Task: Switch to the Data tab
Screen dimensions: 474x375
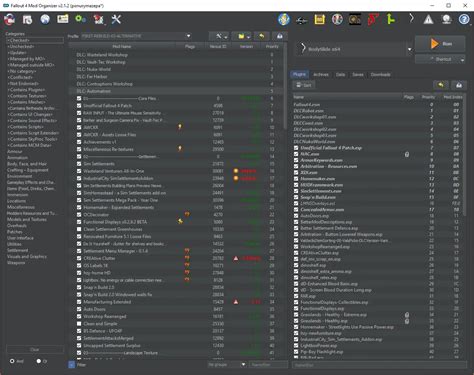Action: 340,75
